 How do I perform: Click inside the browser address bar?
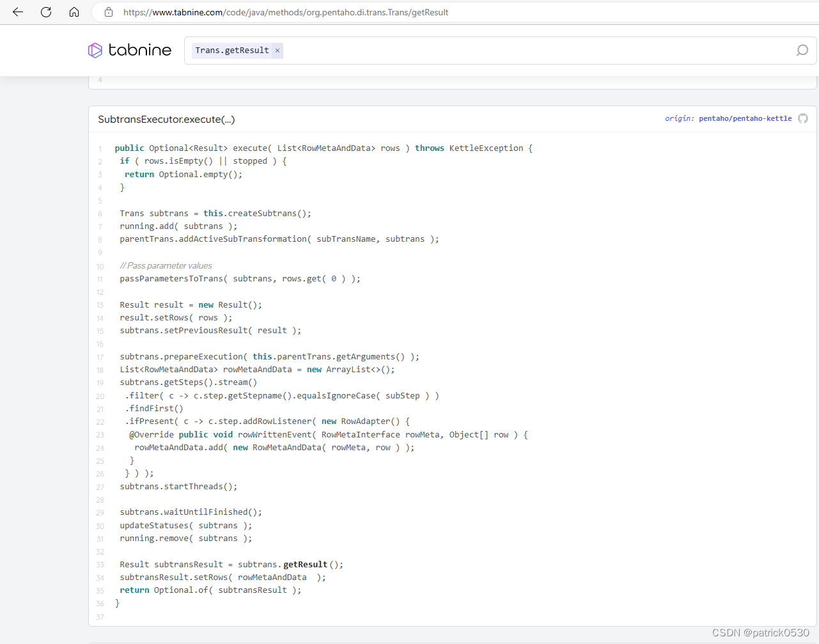pyautogui.click(x=384, y=12)
